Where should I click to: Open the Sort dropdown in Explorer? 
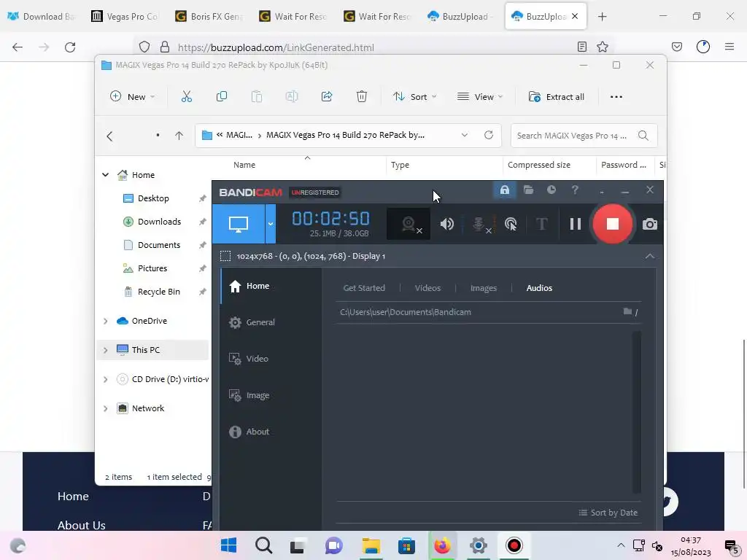414,97
